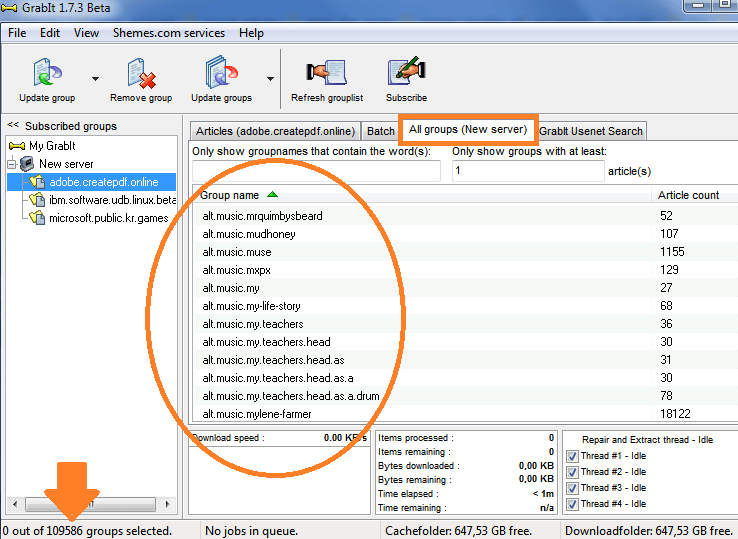Click the Cachefolder free space status text
The height and width of the screenshot is (539, 738).
pyautogui.click(x=458, y=531)
